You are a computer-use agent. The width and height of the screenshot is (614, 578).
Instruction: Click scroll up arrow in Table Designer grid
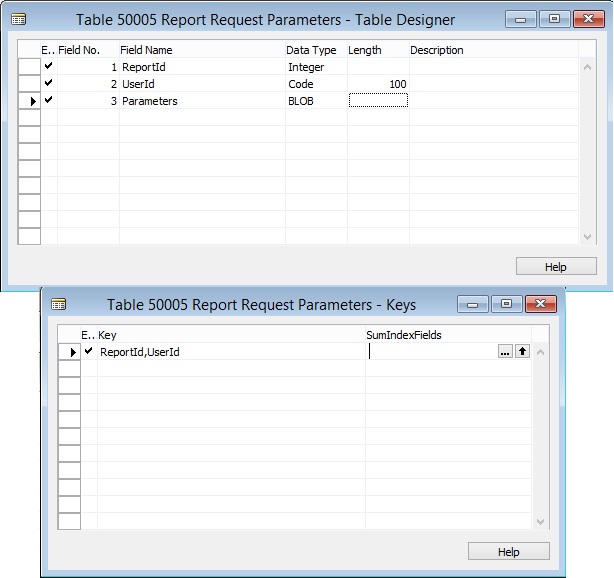coord(587,67)
